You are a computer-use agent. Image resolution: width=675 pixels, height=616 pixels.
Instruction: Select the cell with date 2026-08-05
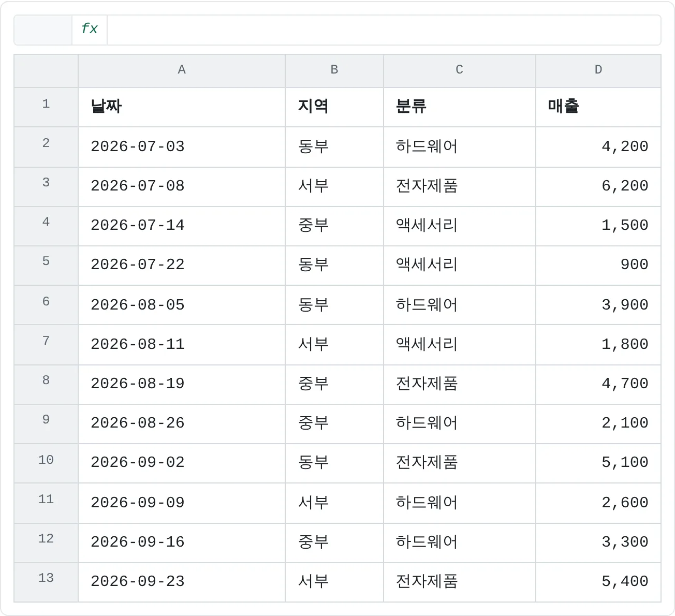click(x=182, y=305)
